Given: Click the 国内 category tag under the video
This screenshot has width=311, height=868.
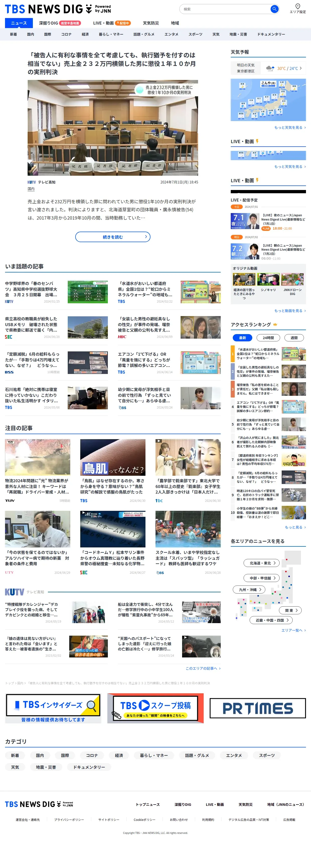Looking at the screenshot, I should coord(31,189).
